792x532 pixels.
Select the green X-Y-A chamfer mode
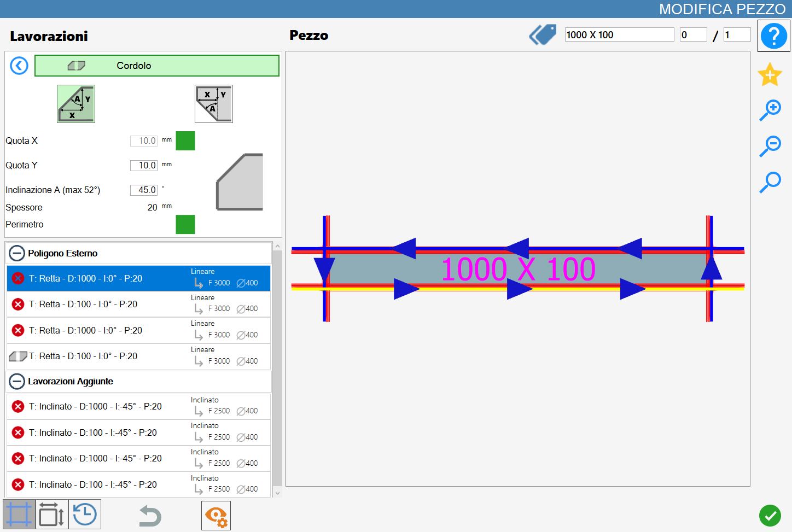[x=76, y=104]
